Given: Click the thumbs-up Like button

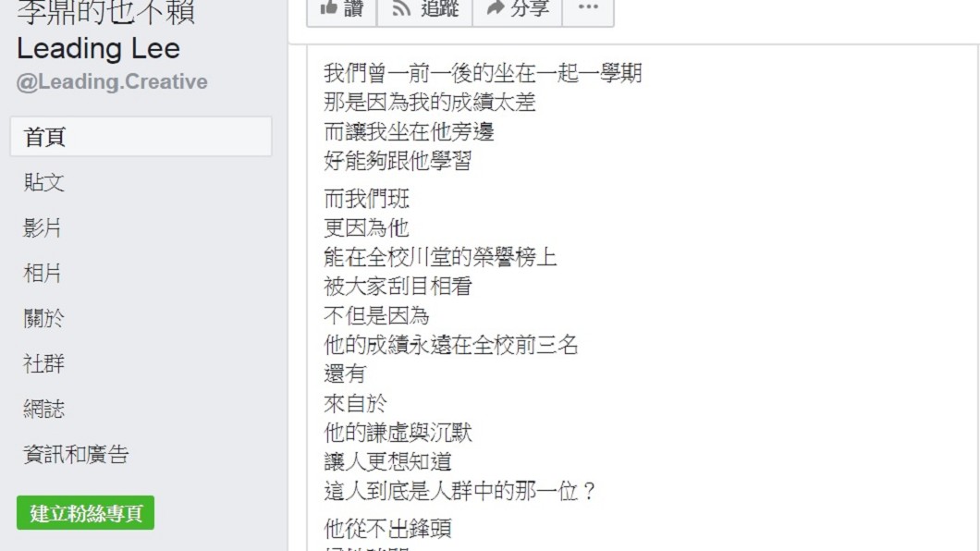Looking at the screenshot, I should tap(342, 9).
